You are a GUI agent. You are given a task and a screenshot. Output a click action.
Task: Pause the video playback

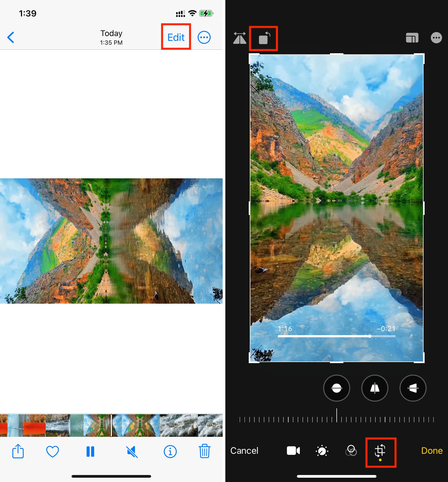click(x=90, y=451)
